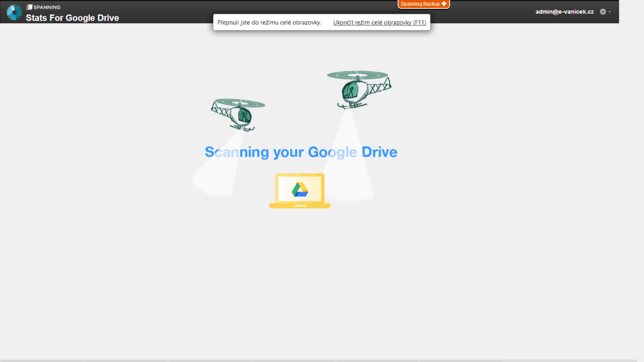Click the admin@e-vanicek.cz account label
644x362 pixels.
tap(564, 12)
